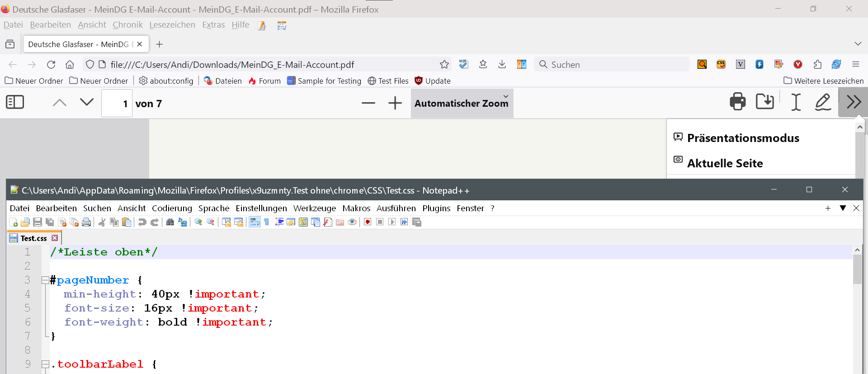
Task: Toggle the PDF sidebar panel
Action: [15, 102]
